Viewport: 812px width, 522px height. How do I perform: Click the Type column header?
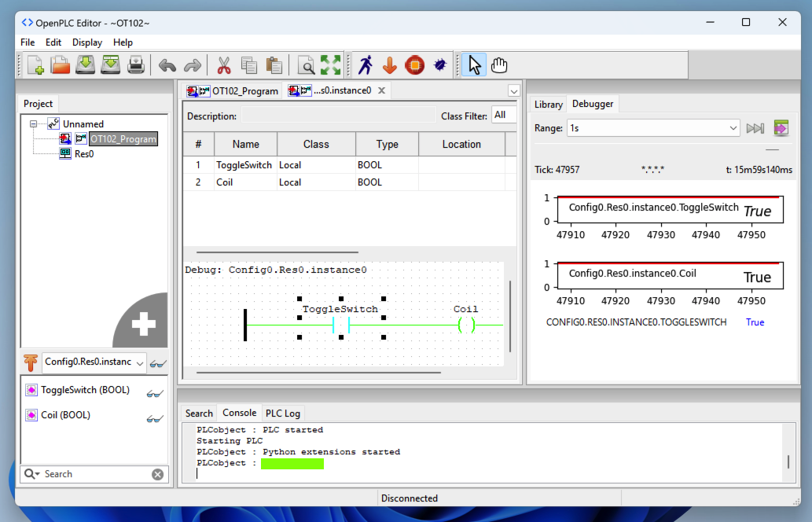tap(387, 145)
